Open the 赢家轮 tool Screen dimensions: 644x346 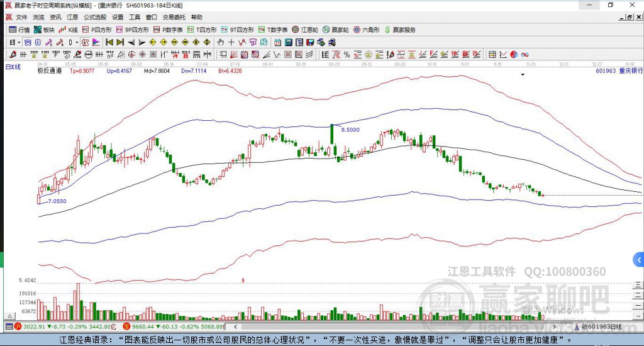click(x=336, y=30)
